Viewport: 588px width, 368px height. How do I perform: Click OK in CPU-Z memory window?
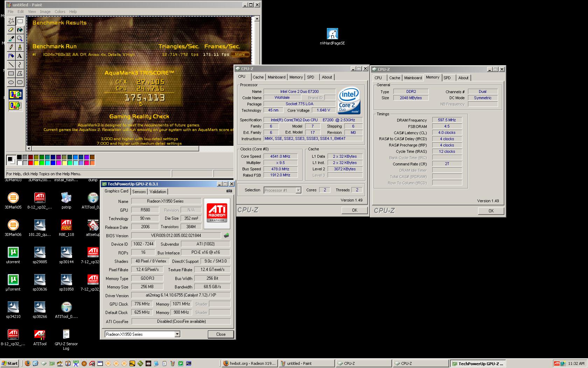click(491, 211)
